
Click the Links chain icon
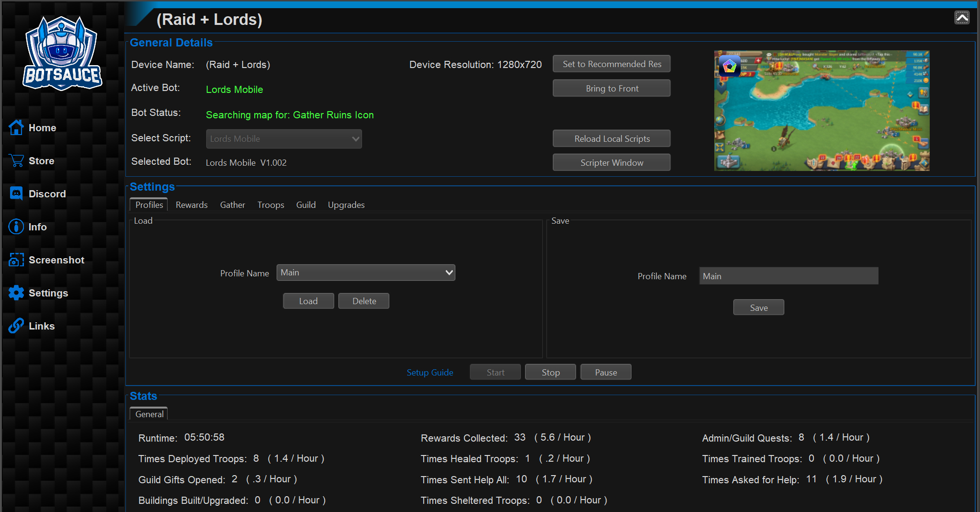coord(16,326)
